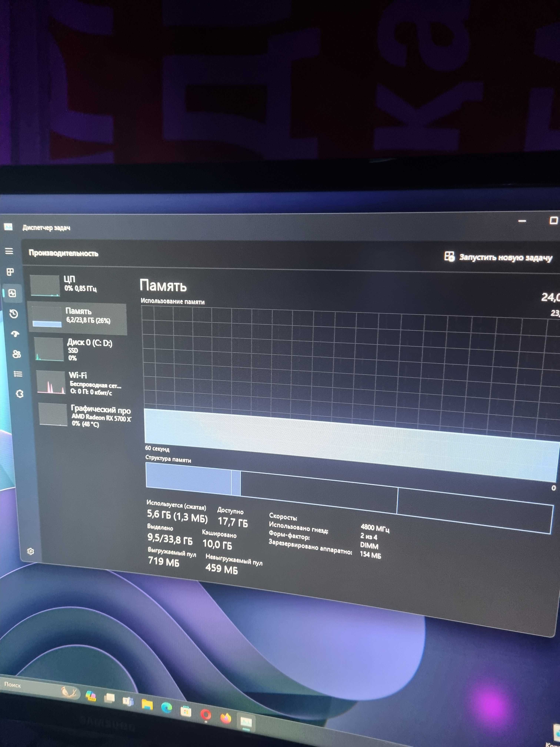The image size is (560, 747).
Task: Open the Services puzzle-gear icon
Action: (20, 394)
